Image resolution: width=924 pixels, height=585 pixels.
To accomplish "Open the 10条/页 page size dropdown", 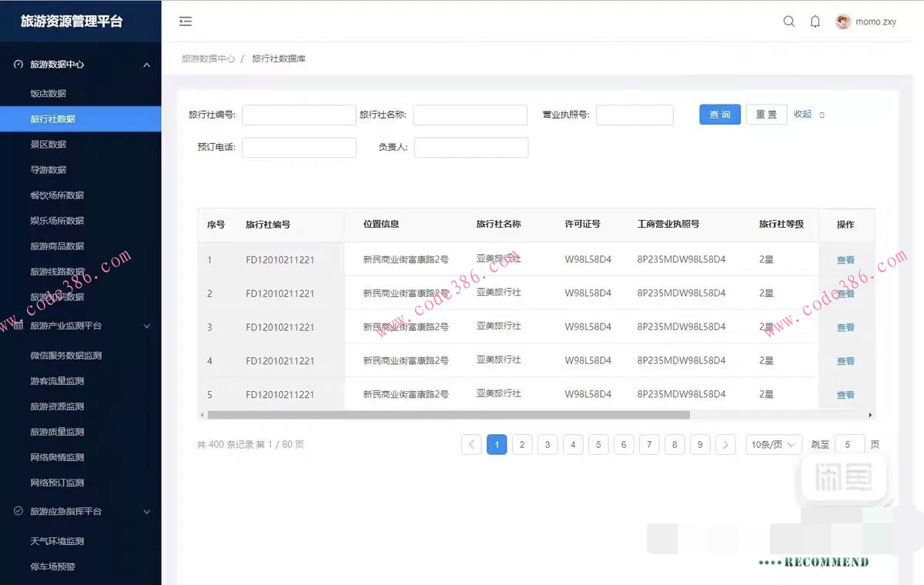I will click(773, 444).
